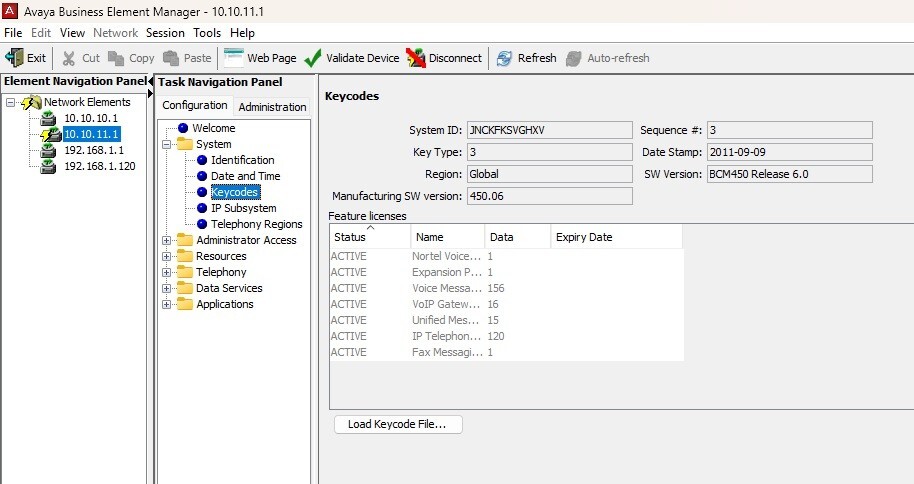Click the Refresh toolbar icon
The height and width of the screenshot is (484, 914).
(504, 58)
